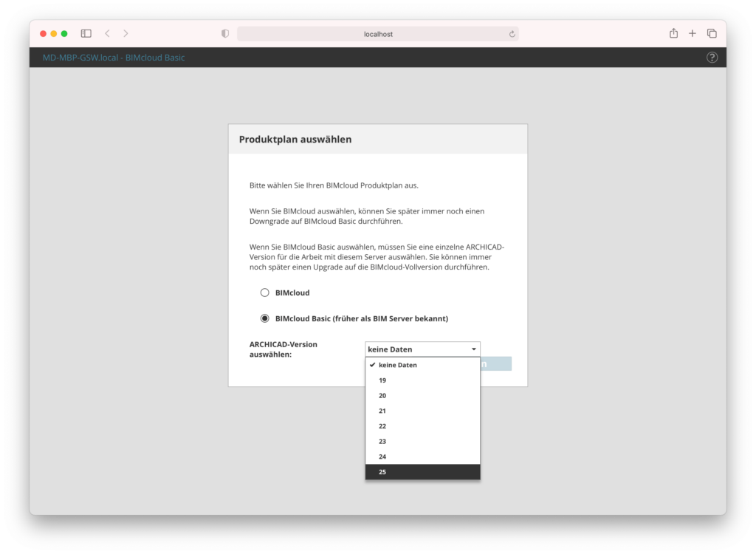Toggle the Safari sidebar icon

(86, 33)
